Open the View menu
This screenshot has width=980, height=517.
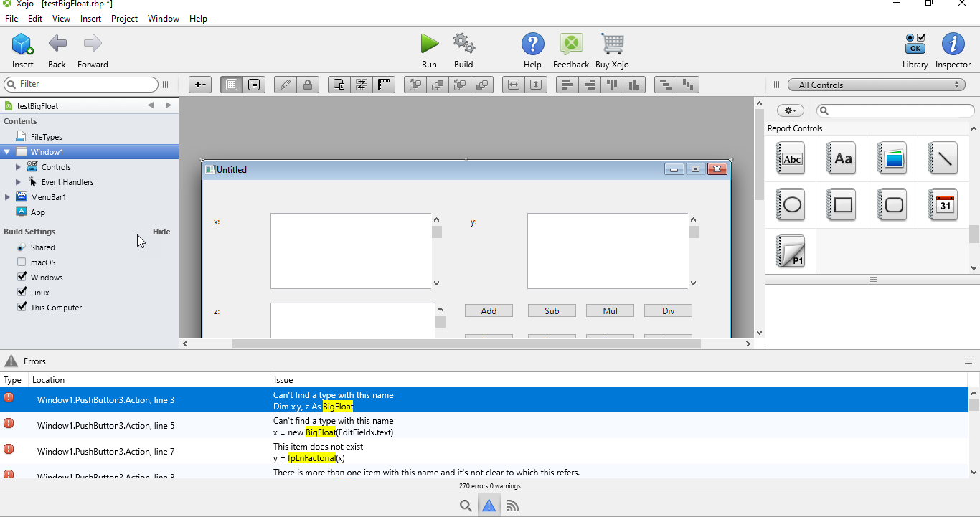(x=62, y=19)
